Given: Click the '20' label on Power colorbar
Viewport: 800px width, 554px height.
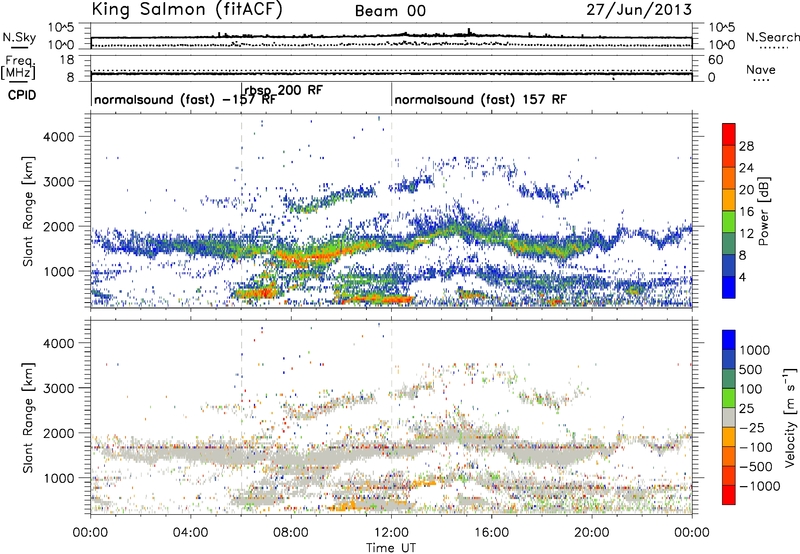Looking at the screenshot, I should [746, 190].
